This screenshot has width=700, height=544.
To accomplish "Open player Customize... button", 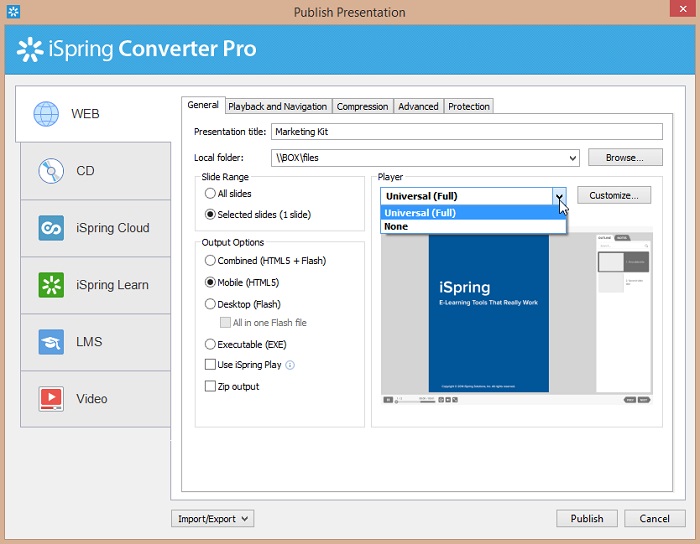I will (614, 195).
